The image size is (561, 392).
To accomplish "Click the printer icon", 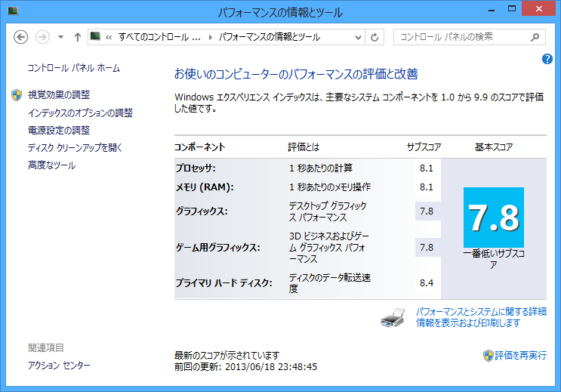I will [x=393, y=317].
